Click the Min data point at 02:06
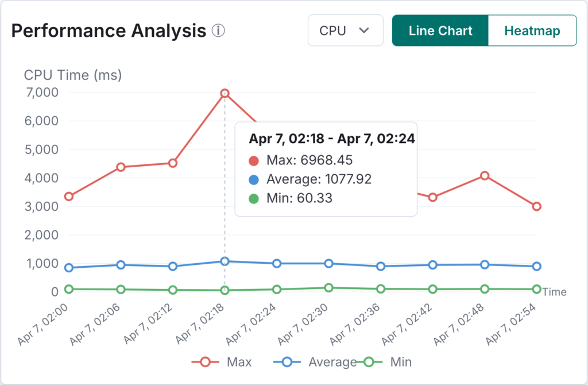The width and height of the screenshot is (588, 385). click(x=121, y=289)
